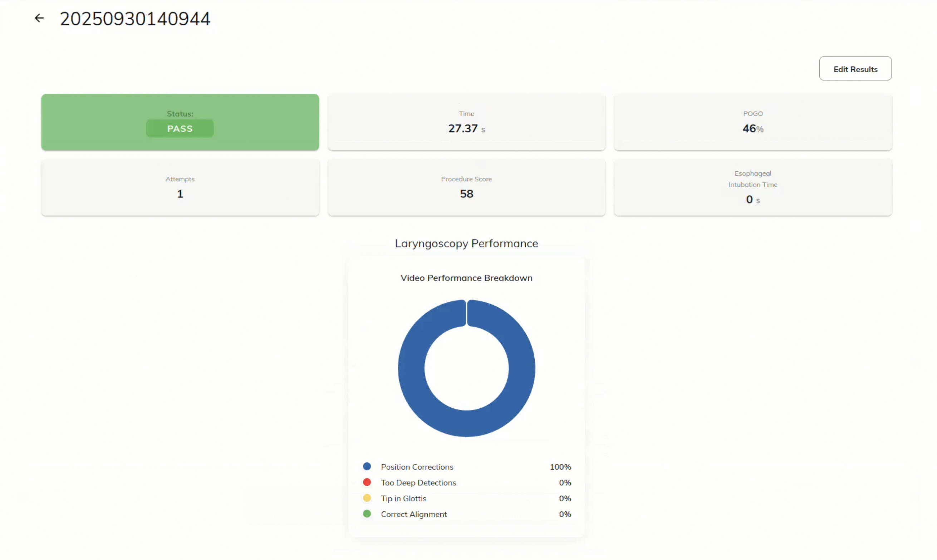Expand the Esophageal Intubation Time card
This screenshot has width=937, height=560.
(x=753, y=187)
